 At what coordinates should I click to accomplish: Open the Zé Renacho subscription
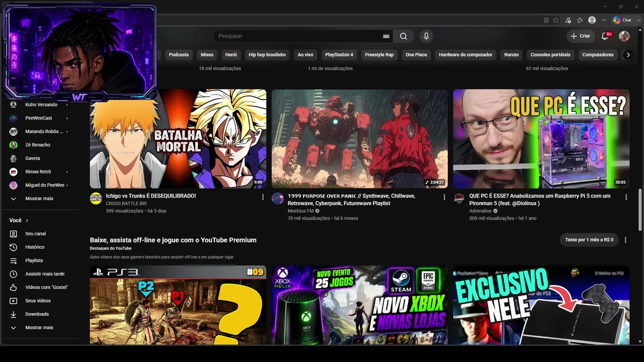tap(39, 145)
